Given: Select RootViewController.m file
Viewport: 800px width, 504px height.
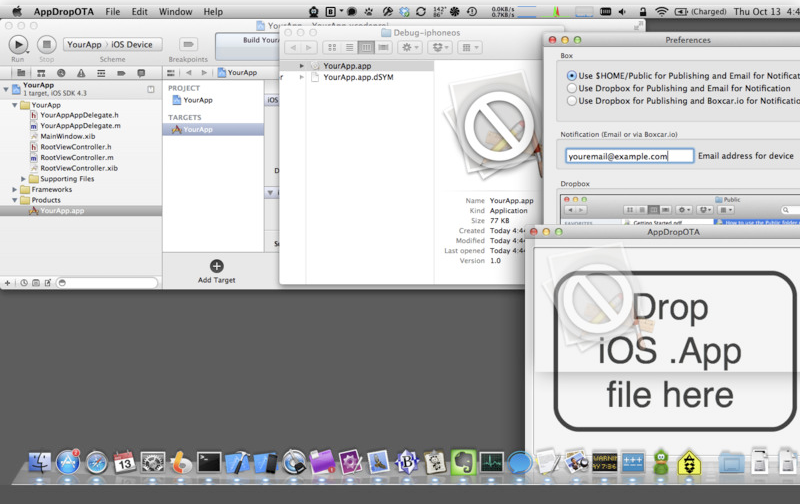Looking at the screenshot, I should [77, 158].
